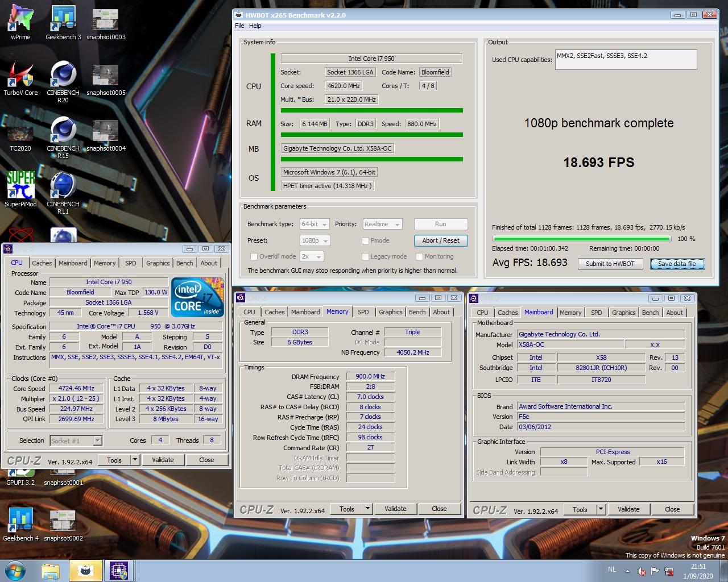Open snapshot0003 desktop file

pyautogui.click(x=106, y=23)
